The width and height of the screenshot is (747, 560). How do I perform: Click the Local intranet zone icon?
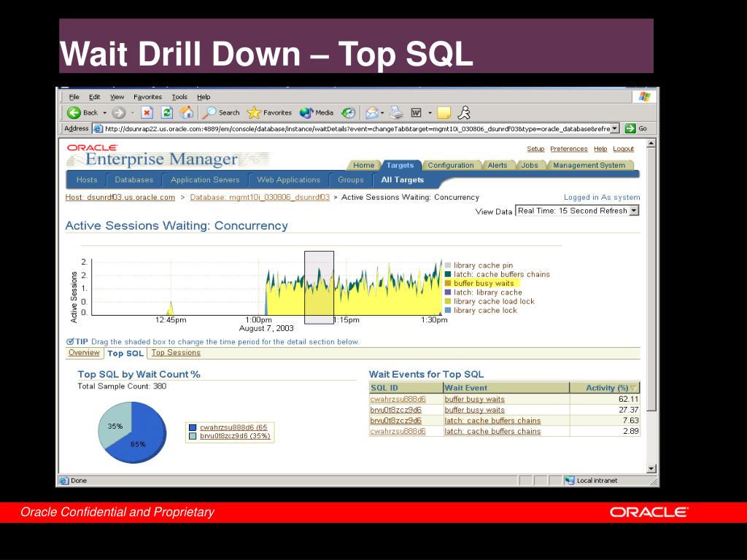click(x=569, y=481)
